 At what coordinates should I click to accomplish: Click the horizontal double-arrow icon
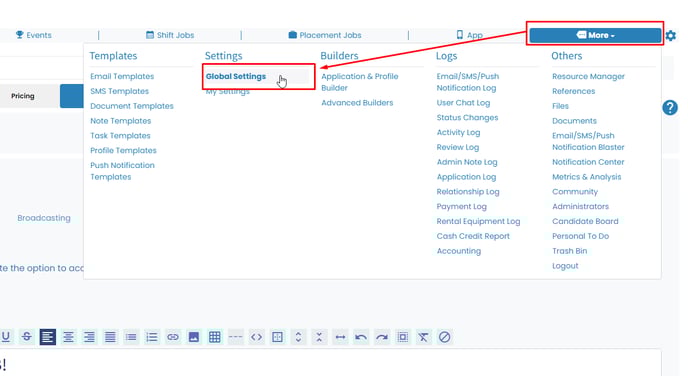click(x=340, y=337)
